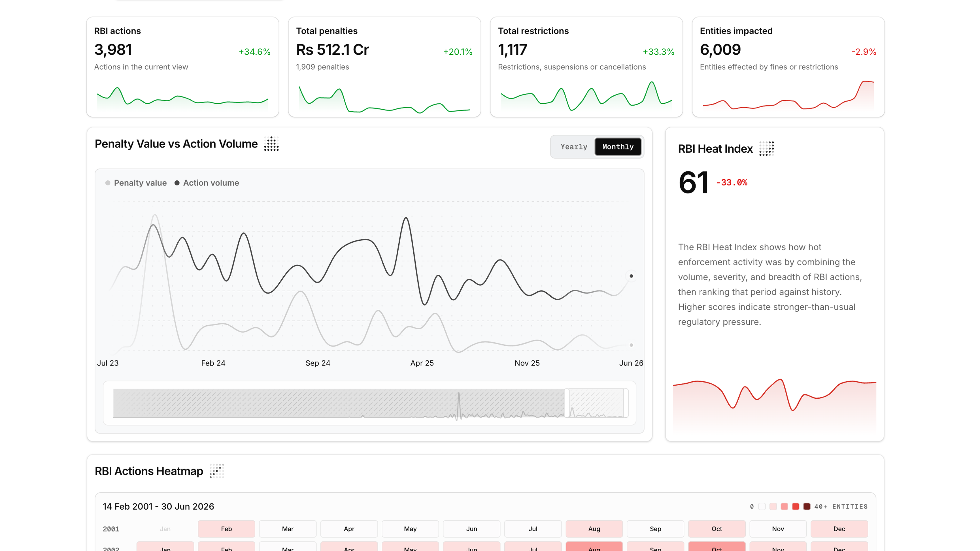Click the +34.6% change value
The height and width of the screenshot is (551, 980).
pyautogui.click(x=254, y=52)
